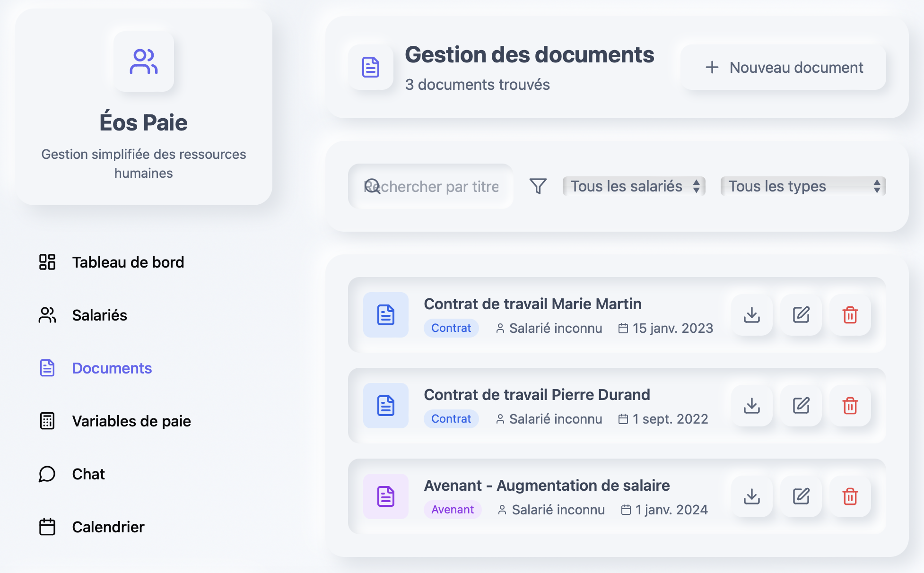Click title Contrat de travail Marie Martin

click(532, 304)
